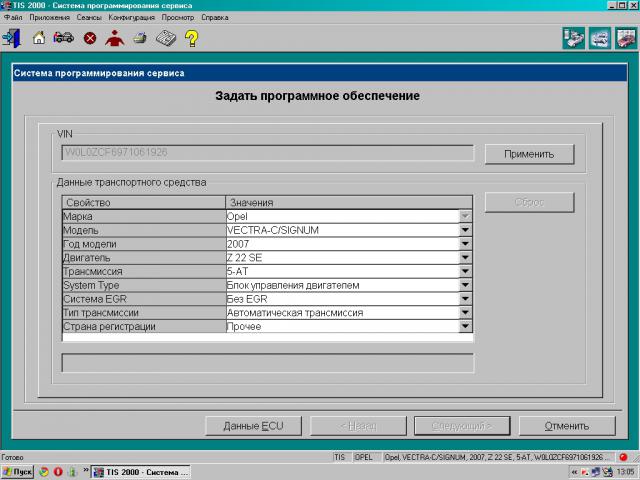
Task: Click the red status indicator in status bar
Action: pyautogui.click(x=623, y=457)
